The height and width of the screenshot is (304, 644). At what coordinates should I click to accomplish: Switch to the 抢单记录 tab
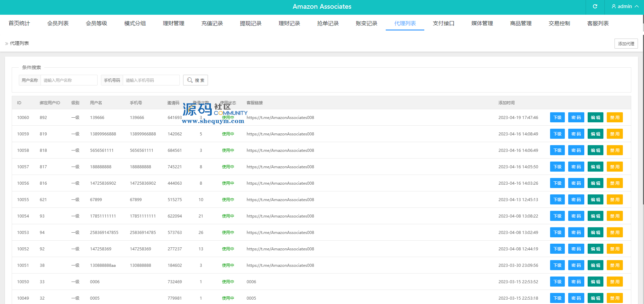[328, 23]
